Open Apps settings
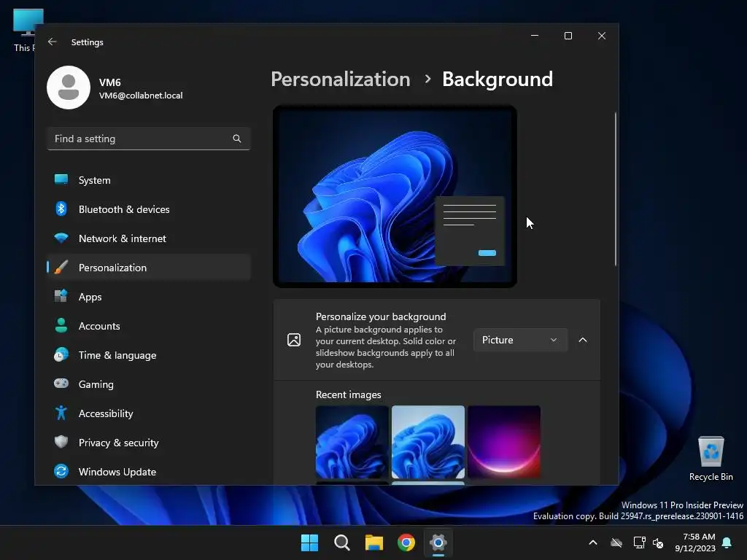The height and width of the screenshot is (560, 747). [x=149, y=297]
